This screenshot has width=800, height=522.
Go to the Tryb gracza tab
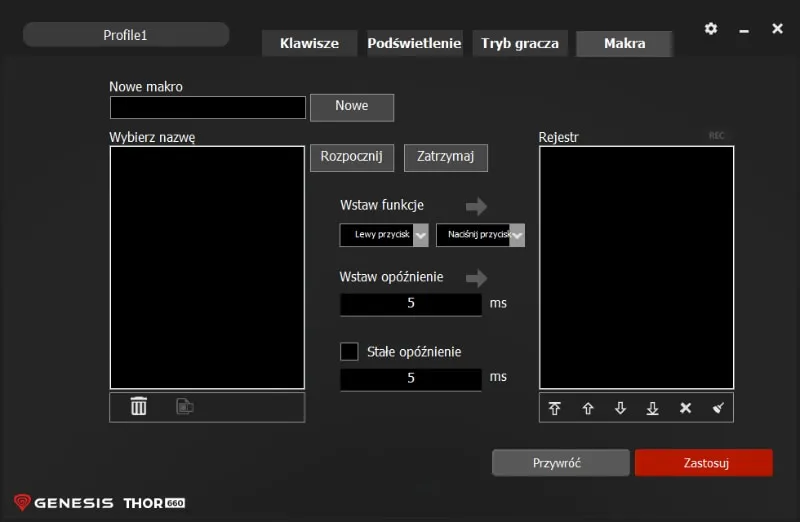pyautogui.click(x=520, y=44)
